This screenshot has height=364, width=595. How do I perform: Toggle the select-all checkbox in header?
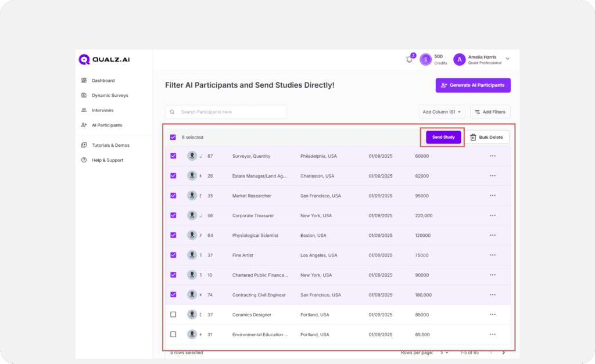(173, 138)
